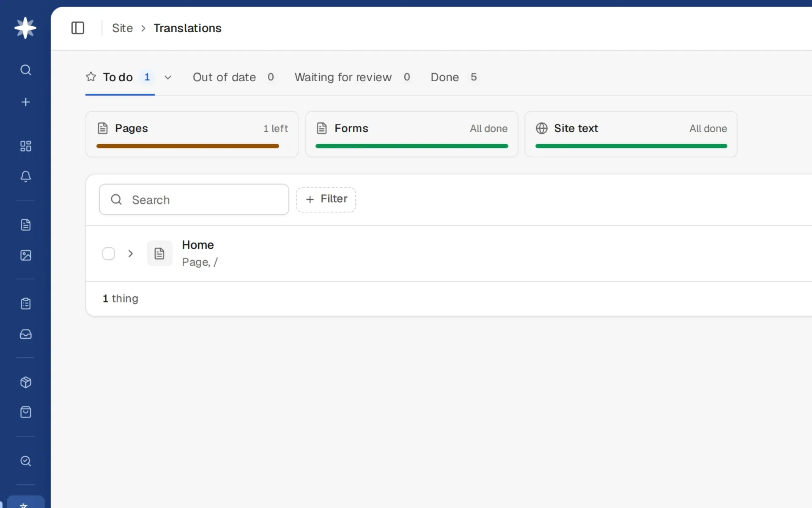This screenshot has height=508, width=812.
Task: Open the inbox tray icon in the sidebar
Action: point(26,334)
